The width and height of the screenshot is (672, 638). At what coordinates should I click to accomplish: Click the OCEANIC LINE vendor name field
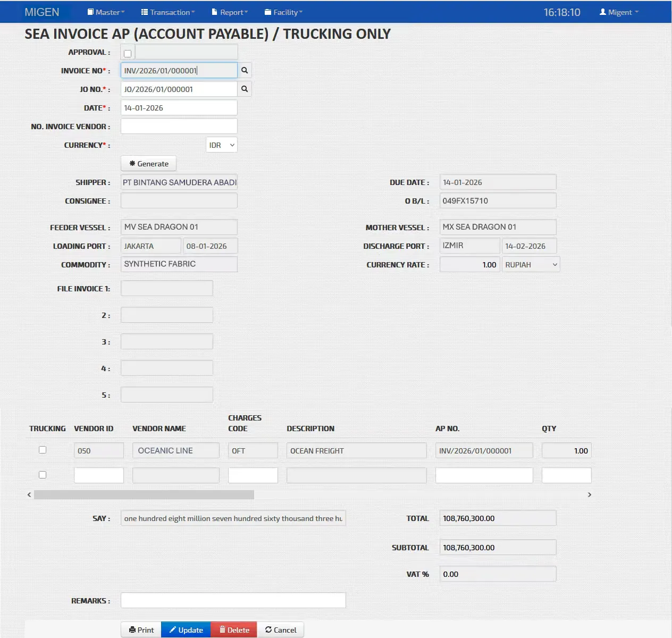click(176, 450)
